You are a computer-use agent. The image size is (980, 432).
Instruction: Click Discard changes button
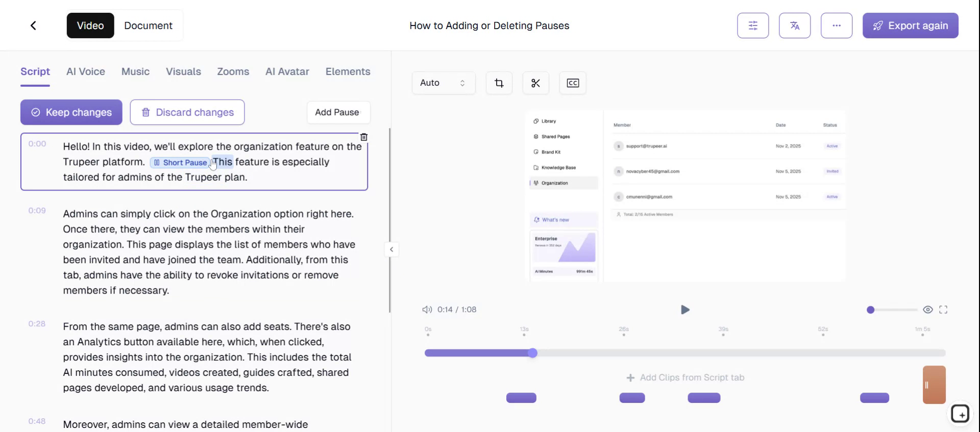pos(187,112)
